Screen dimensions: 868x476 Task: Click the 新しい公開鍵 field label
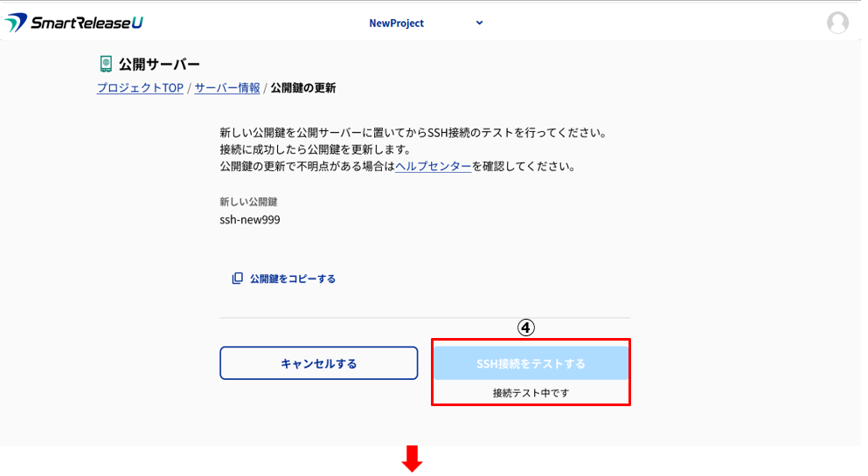point(248,201)
